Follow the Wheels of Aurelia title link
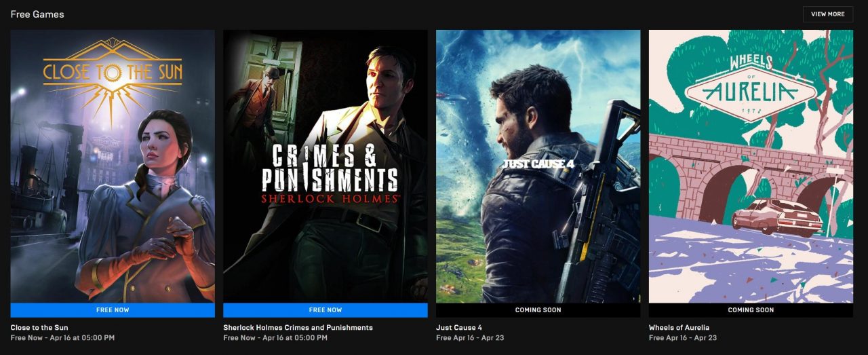 [x=679, y=328]
